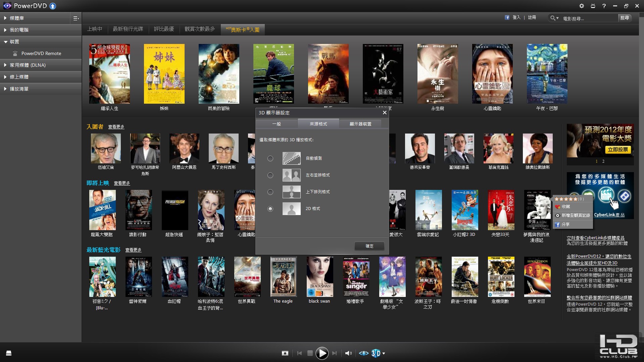Switch to 一般 tab in 3D dialog

point(277,124)
